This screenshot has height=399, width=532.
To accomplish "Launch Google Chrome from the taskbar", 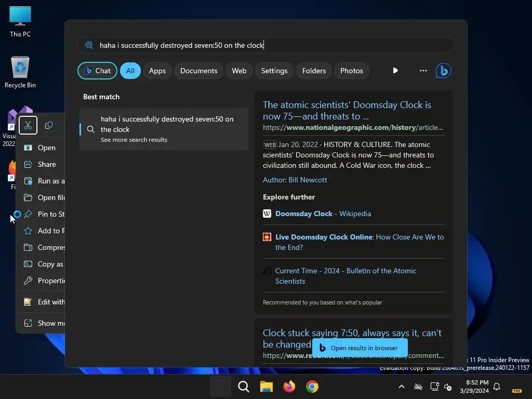I will click(312, 387).
